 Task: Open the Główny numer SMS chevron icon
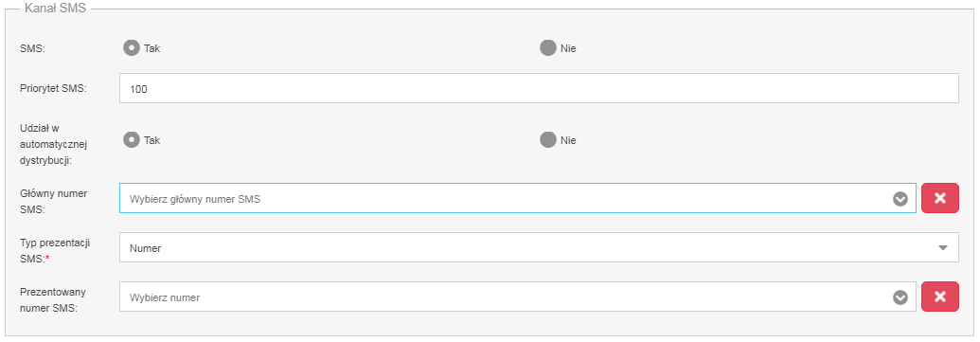coord(900,199)
